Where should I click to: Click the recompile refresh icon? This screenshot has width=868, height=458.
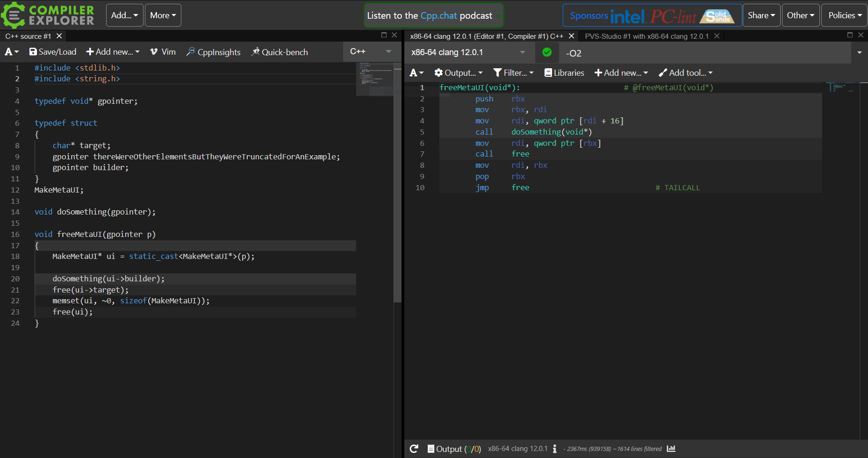click(x=414, y=449)
